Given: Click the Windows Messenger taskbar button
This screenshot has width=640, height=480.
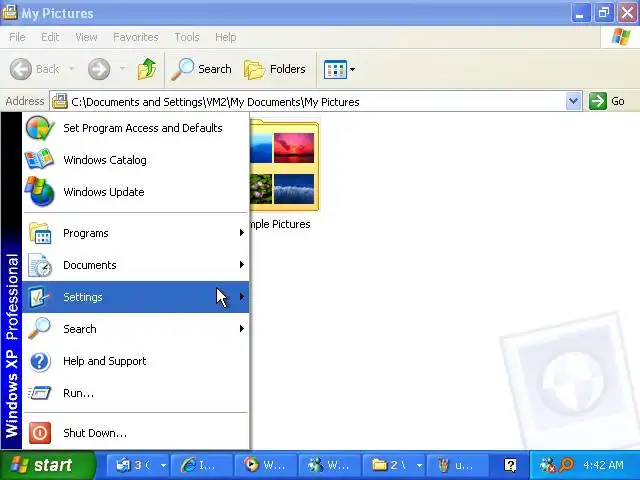Looking at the screenshot, I should coord(330,465).
